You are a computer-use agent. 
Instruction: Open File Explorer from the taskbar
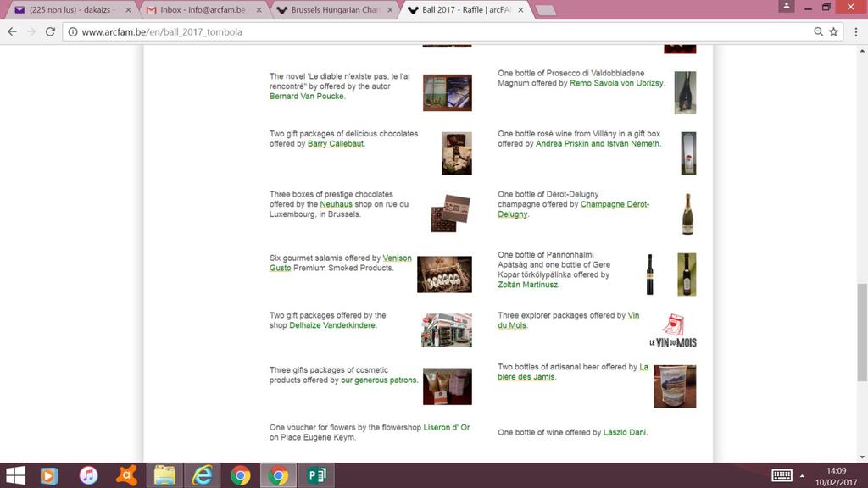164,475
